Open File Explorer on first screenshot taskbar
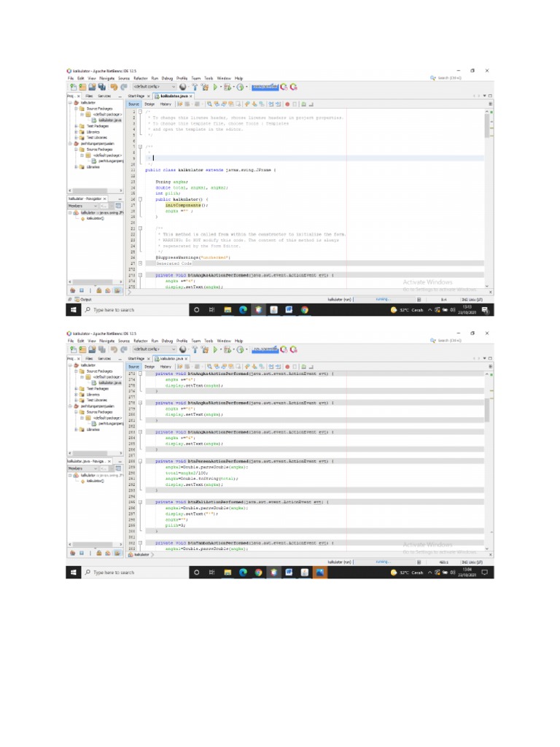Viewport: 560px width, 747px height. [x=227, y=309]
